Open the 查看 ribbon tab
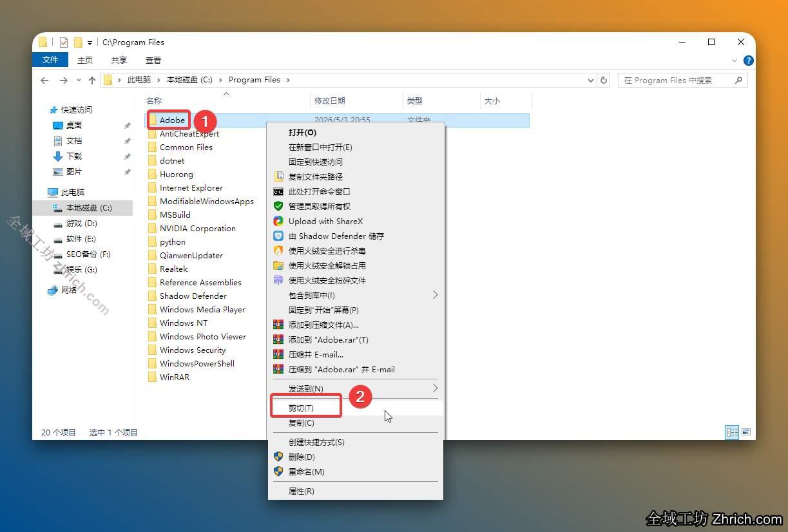 (x=153, y=61)
